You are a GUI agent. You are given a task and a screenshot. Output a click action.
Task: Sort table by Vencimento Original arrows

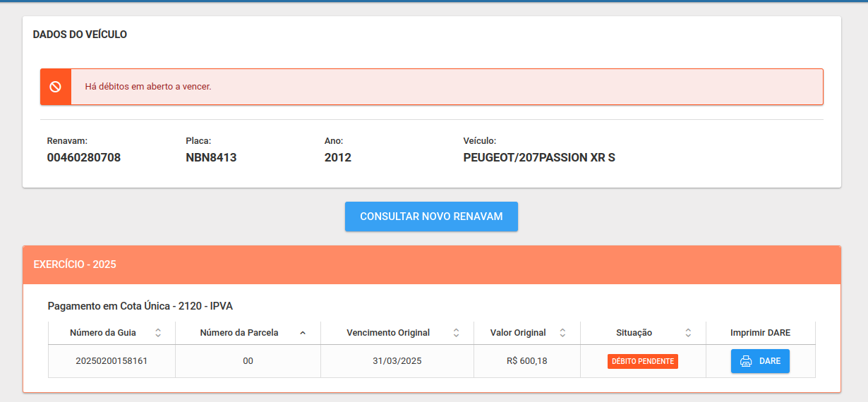(x=457, y=333)
